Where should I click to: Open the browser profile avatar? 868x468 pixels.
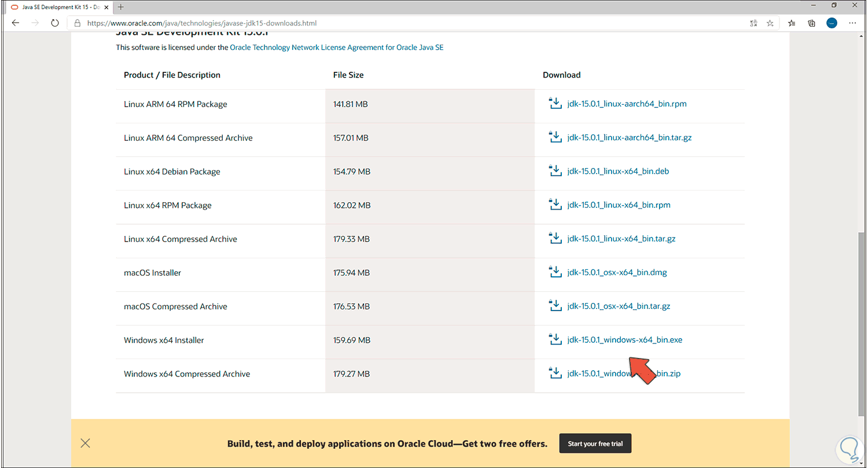point(832,23)
